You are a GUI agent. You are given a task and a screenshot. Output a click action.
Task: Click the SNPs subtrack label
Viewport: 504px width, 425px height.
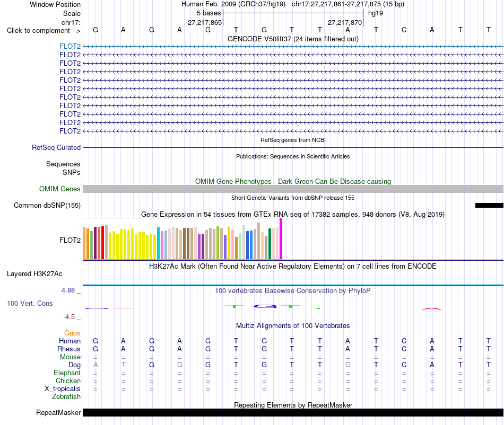72,172
